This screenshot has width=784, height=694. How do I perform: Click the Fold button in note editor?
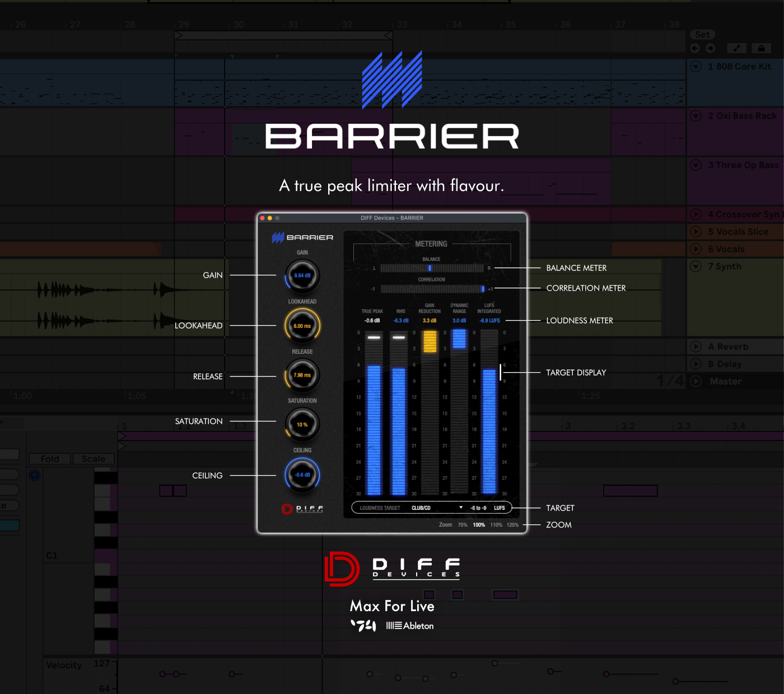[x=50, y=459]
